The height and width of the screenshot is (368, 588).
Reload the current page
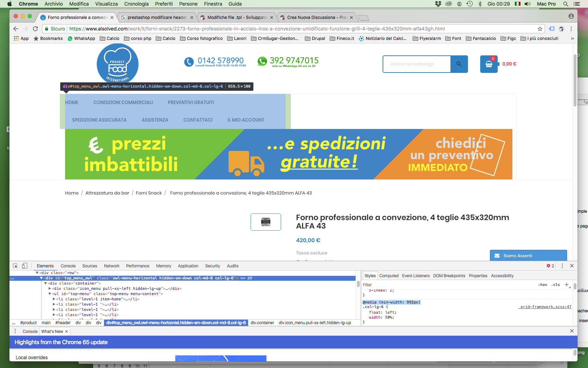click(x=35, y=29)
